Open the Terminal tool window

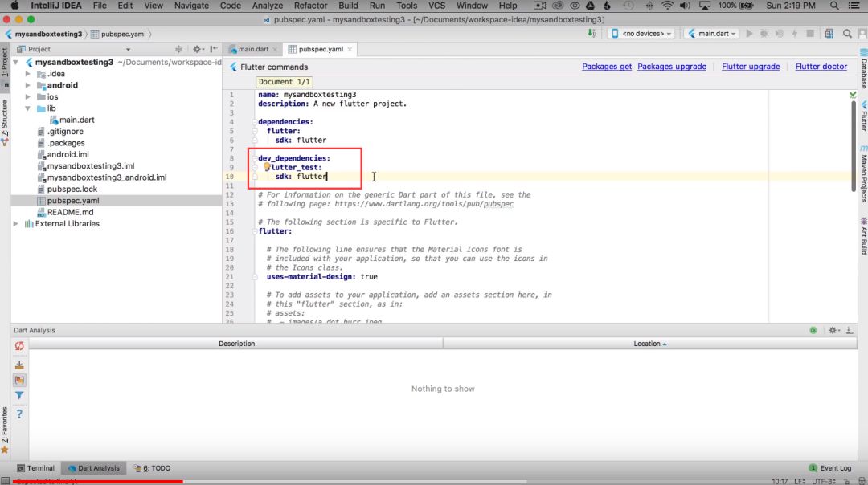[x=36, y=468]
